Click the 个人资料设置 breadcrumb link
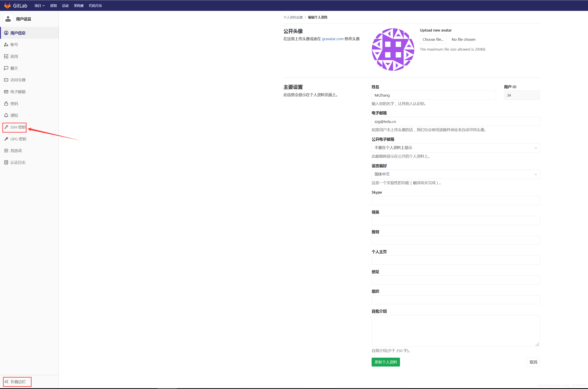Screen dimensions: 588x389 click(x=293, y=17)
